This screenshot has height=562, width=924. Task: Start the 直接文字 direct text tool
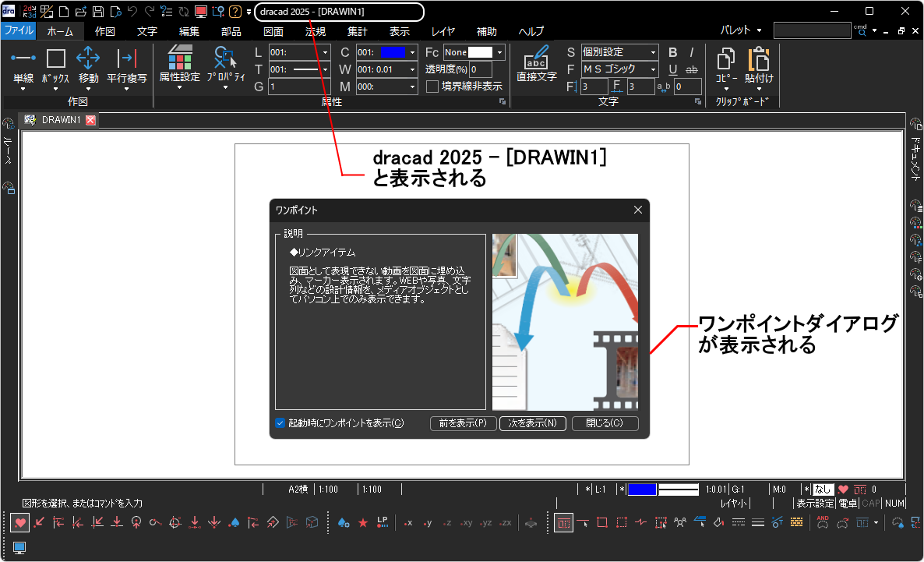[537, 64]
